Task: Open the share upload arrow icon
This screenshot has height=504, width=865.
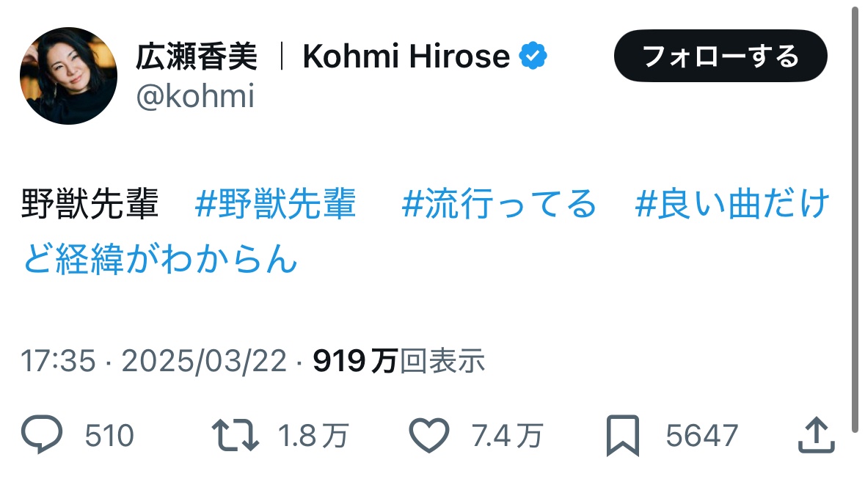Action: pos(816,436)
